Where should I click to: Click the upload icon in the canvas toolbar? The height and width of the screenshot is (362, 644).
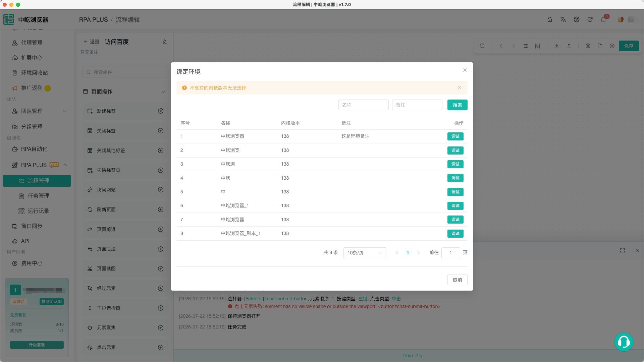click(x=569, y=46)
